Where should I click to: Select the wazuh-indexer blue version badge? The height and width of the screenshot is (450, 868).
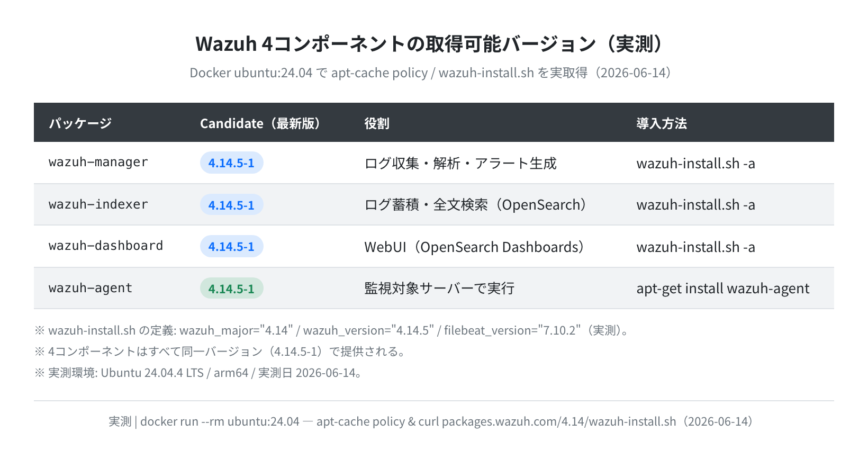coord(231,205)
